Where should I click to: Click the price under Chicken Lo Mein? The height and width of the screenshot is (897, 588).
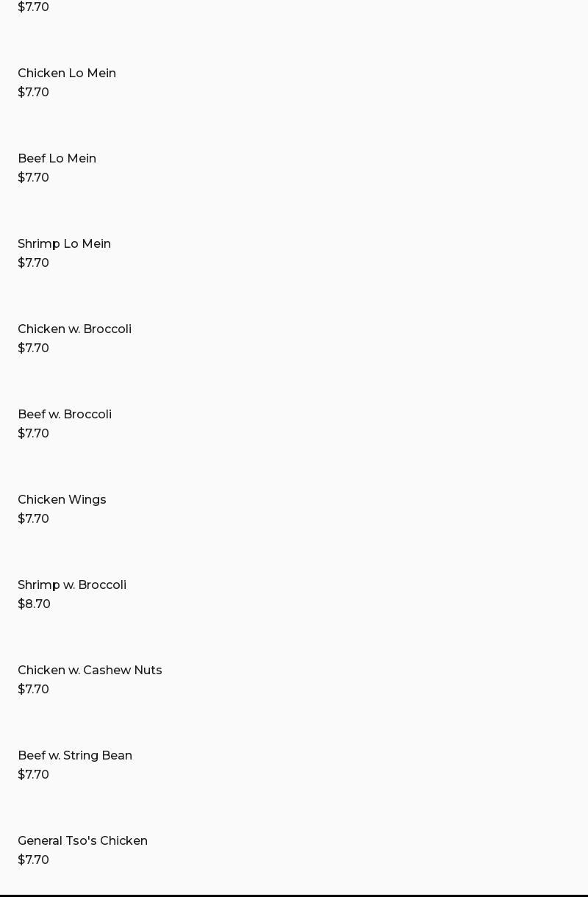click(33, 92)
